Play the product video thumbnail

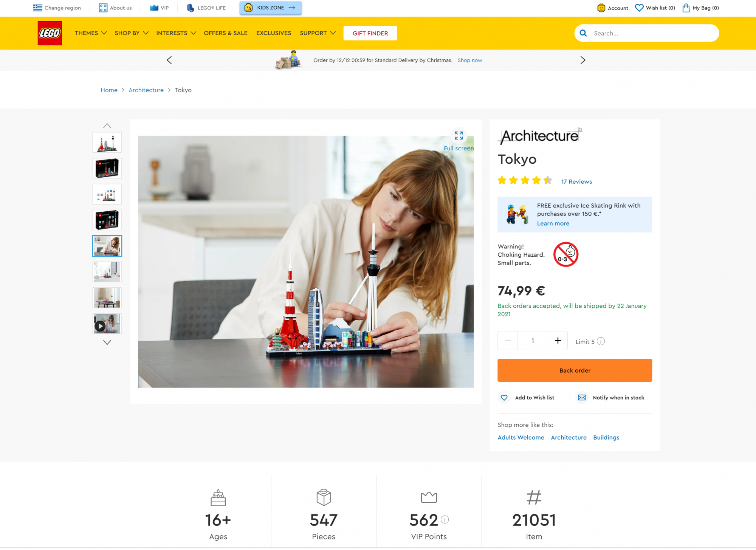tap(107, 324)
